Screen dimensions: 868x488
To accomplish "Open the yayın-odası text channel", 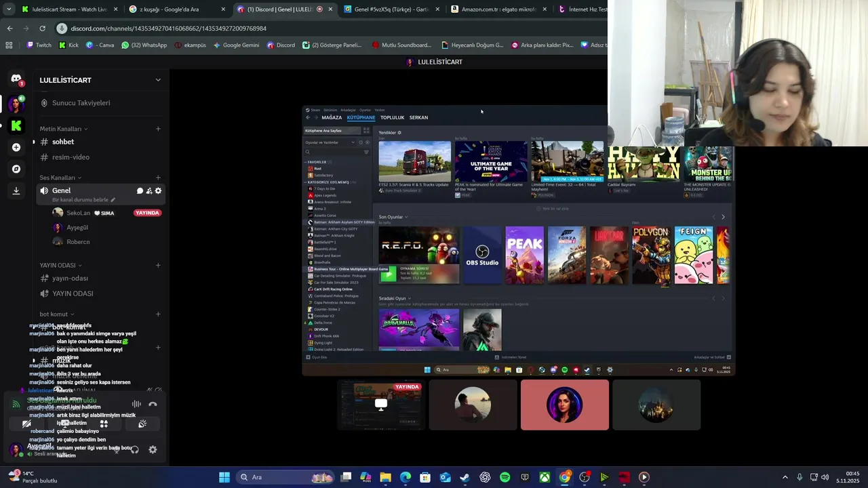I will 100,278.
